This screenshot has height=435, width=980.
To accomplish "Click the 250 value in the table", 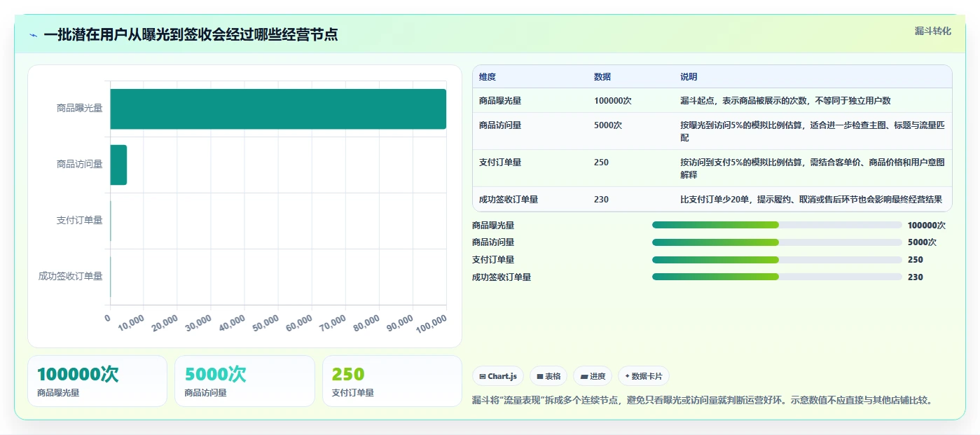I will tap(601, 163).
